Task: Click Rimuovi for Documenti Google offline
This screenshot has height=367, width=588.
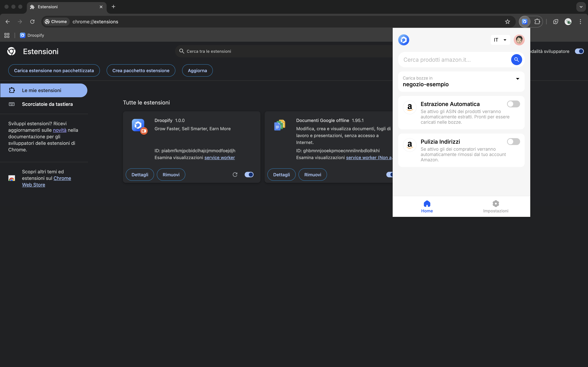Action: click(x=313, y=175)
